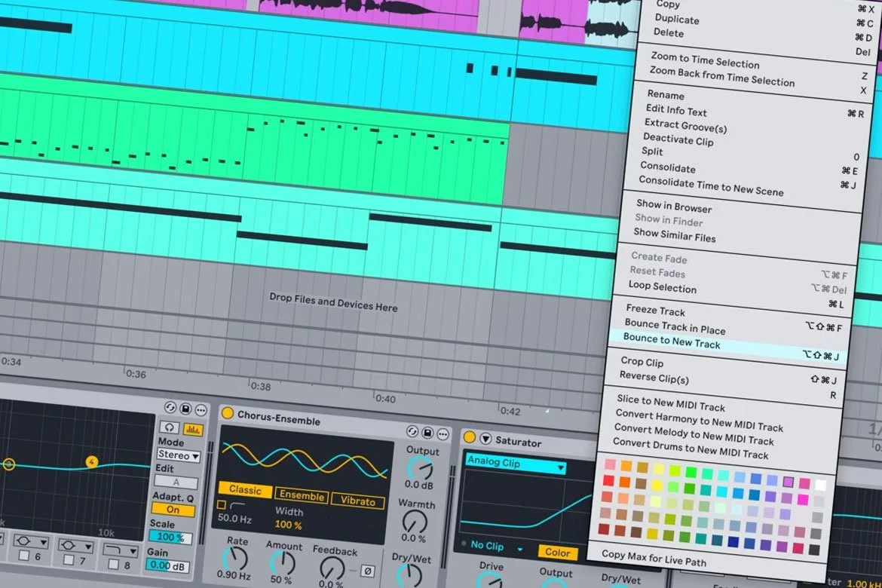
Task: Turn off the Adapt. Q On toggle
Action: pos(173,510)
